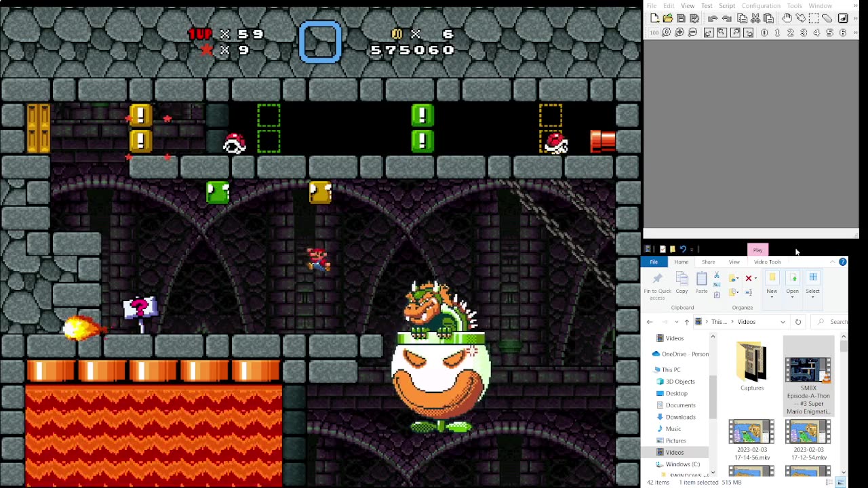The width and height of the screenshot is (868, 488).
Task: Click the Rename icon in Organize group
Action: coord(749,292)
